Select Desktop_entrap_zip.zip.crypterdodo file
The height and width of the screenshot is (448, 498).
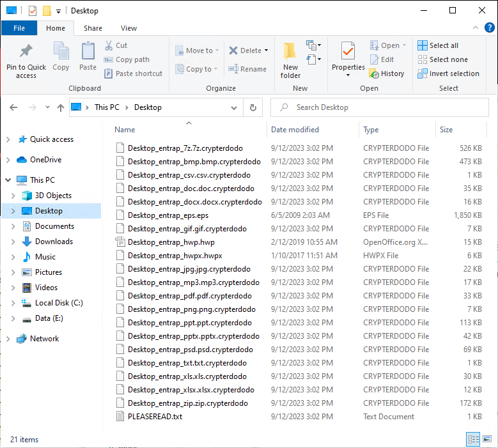(188, 403)
